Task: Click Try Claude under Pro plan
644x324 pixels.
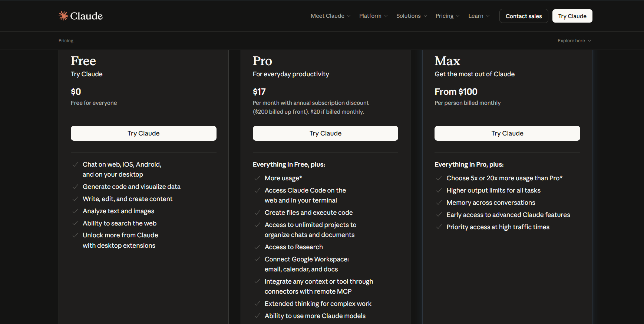Action: pos(326,133)
